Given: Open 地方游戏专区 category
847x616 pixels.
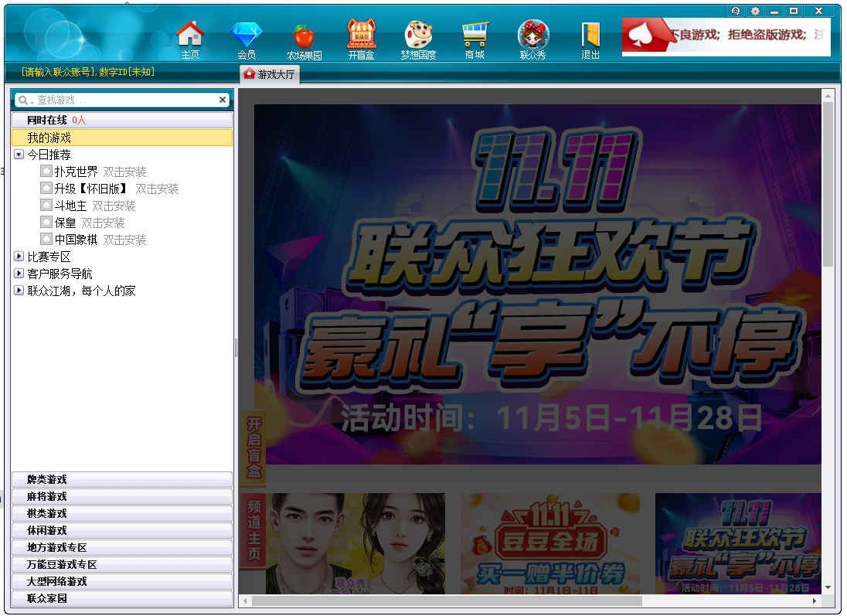Looking at the screenshot, I should 122,547.
